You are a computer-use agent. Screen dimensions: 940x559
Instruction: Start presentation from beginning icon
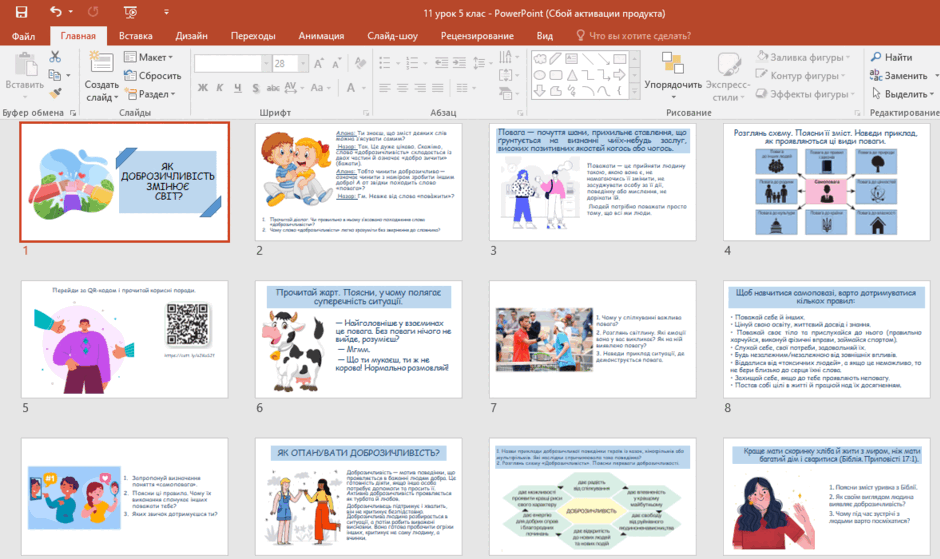click(x=130, y=12)
